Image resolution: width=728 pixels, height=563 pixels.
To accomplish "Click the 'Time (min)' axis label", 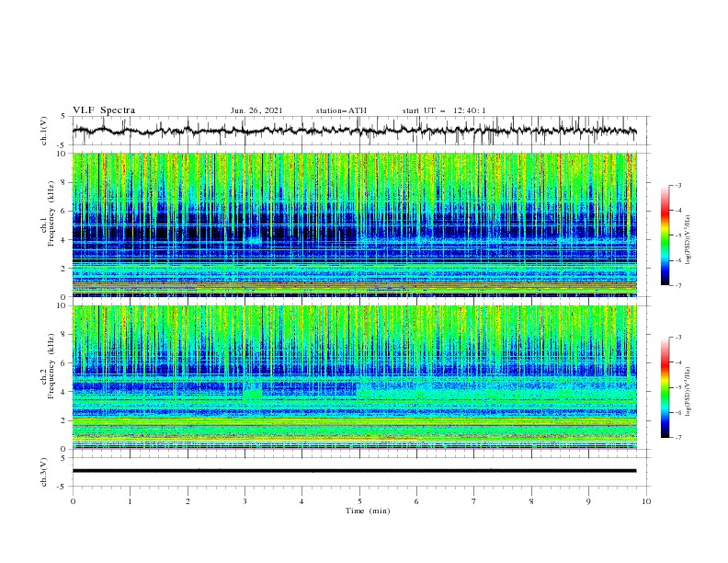I will [368, 511].
